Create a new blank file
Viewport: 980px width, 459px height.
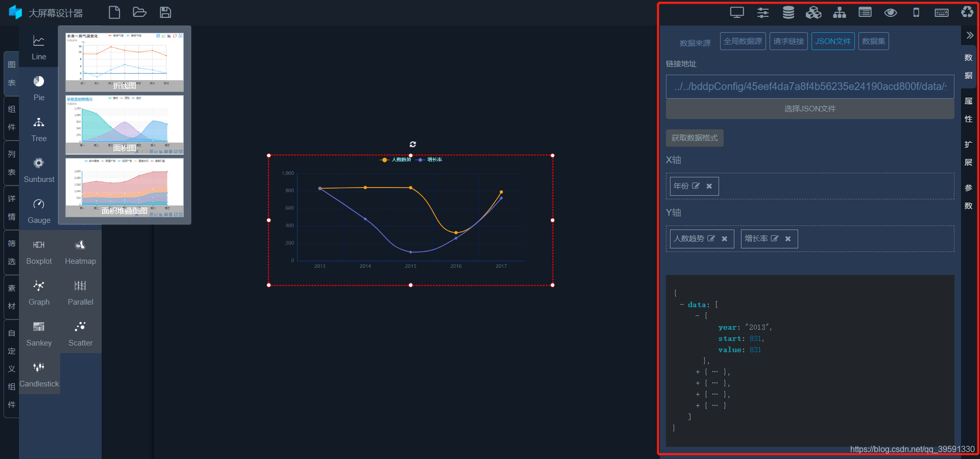(x=114, y=12)
